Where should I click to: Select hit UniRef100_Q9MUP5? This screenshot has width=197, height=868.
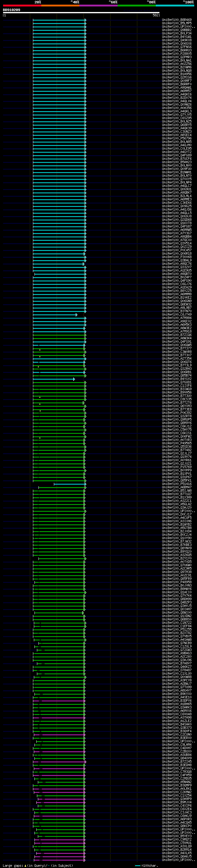coord(177,419)
